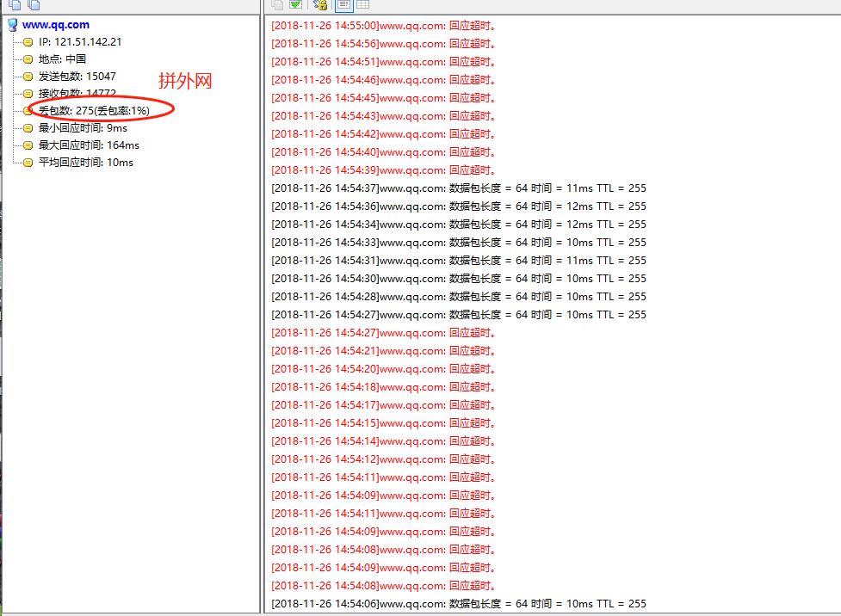Select the IP: 121.51.142.21 entry
The height and width of the screenshot is (616, 841).
(x=80, y=42)
